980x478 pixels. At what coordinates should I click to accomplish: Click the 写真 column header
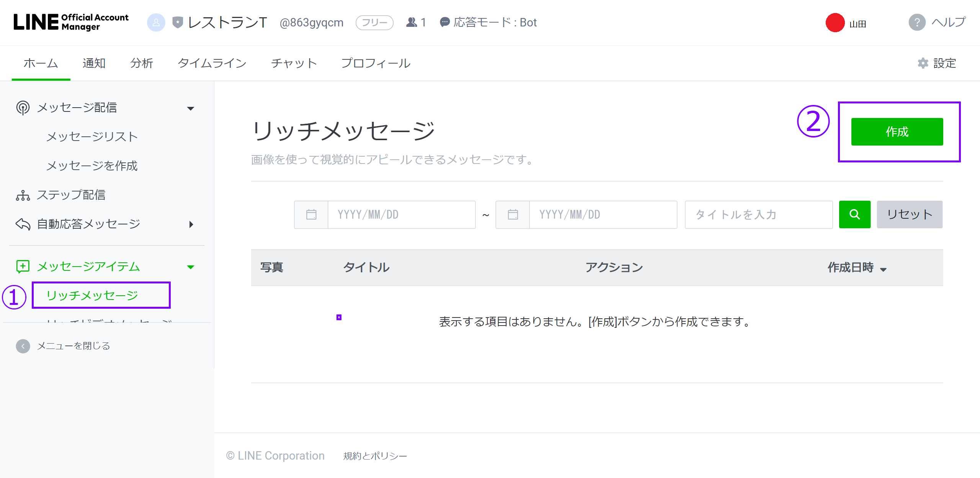[272, 268]
